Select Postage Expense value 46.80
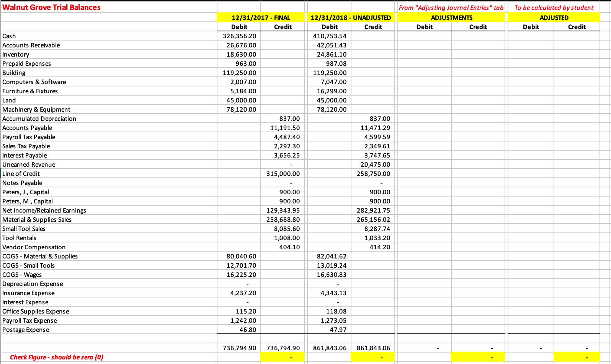 click(x=239, y=330)
